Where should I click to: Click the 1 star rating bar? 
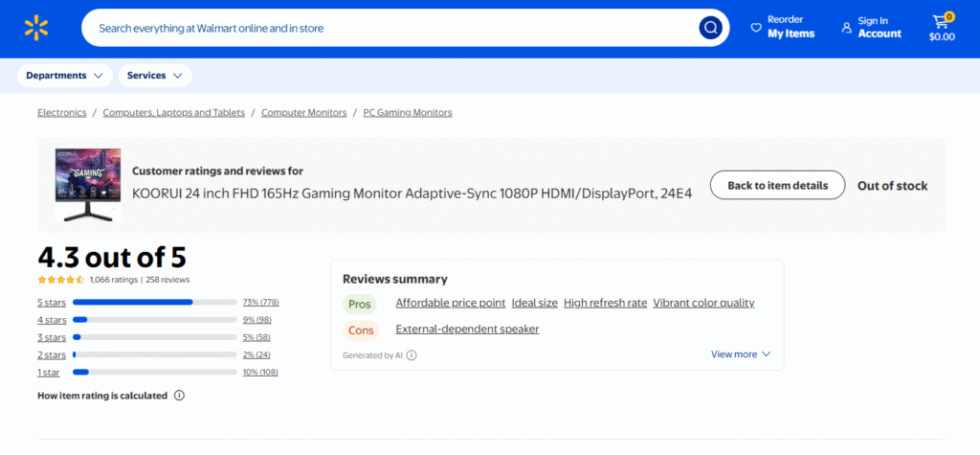click(x=154, y=373)
